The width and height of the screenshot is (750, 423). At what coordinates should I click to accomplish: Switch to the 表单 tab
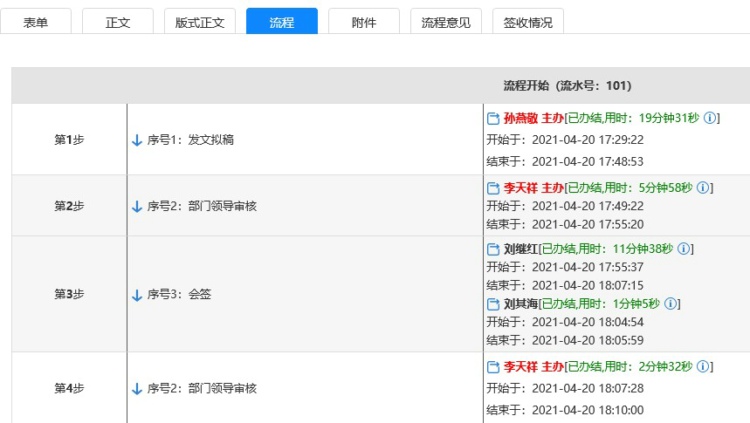click(x=36, y=22)
